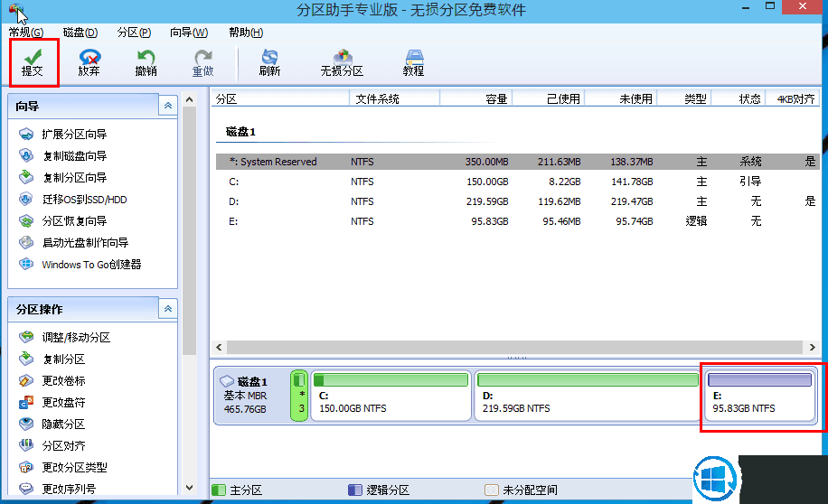
Task: Click the 撤销 (Undo) toolbar icon
Action: tap(146, 63)
